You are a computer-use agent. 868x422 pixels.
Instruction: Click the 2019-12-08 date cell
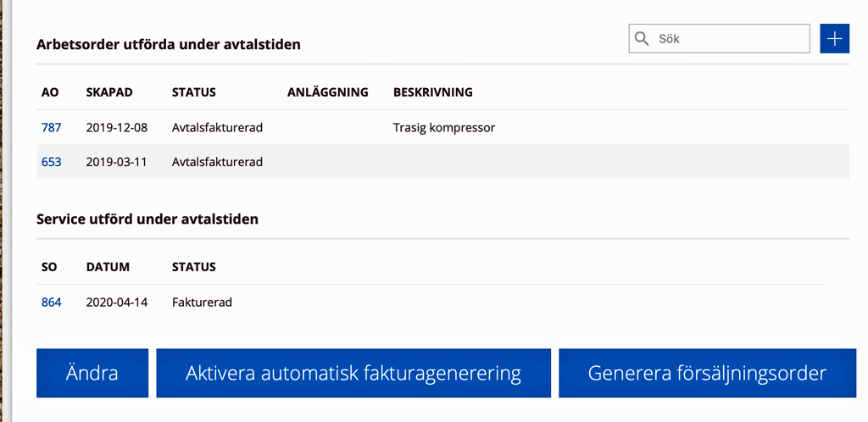point(117,128)
